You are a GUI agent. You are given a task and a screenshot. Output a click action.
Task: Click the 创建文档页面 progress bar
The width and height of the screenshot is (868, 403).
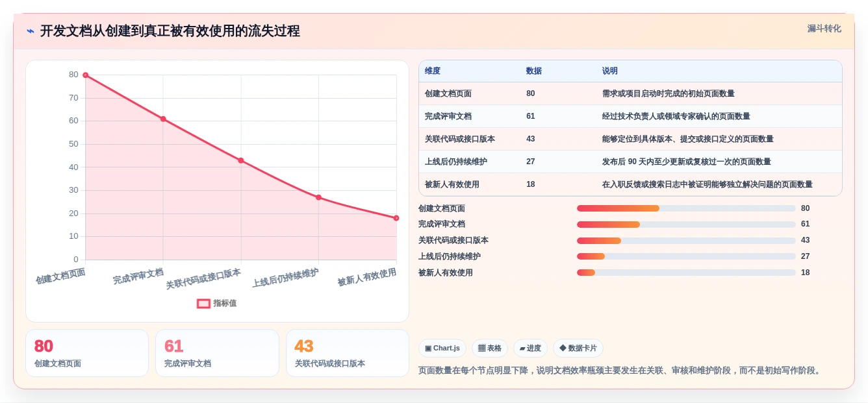[686, 208]
